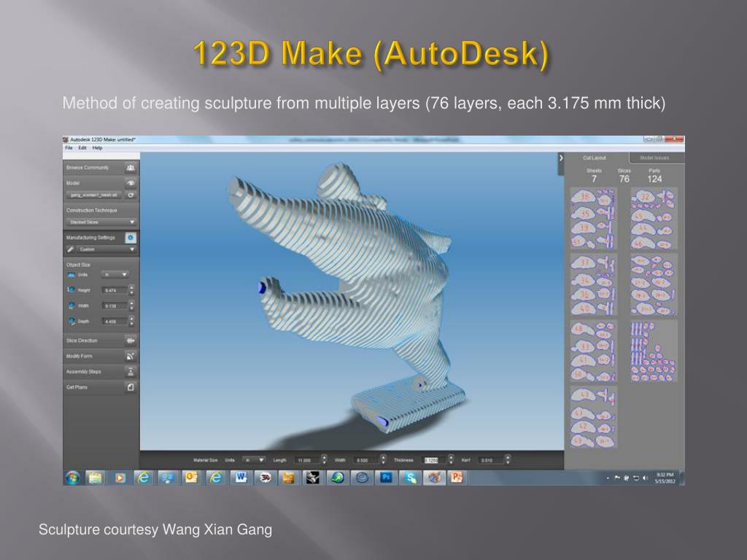The width and height of the screenshot is (747, 560).
Task: Click the object Depth value field
Action: [x=115, y=322]
